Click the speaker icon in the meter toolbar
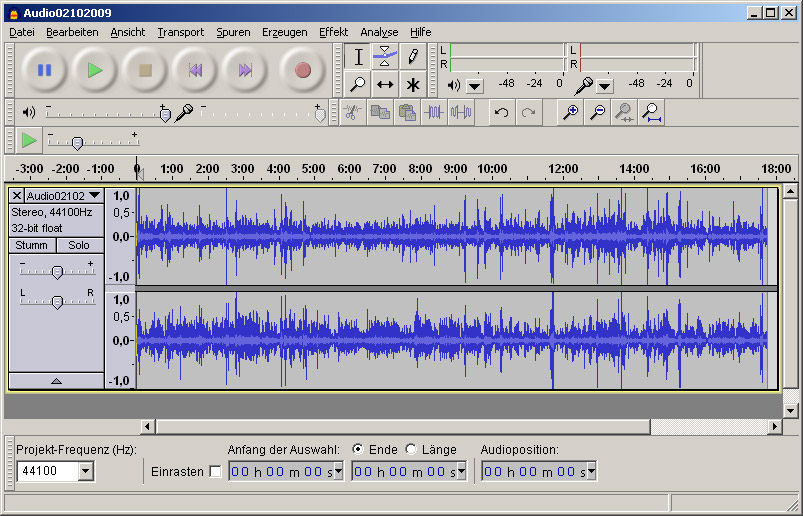Viewport: 803px width, 516px height. pyautogui.click(x=454, y=85)
